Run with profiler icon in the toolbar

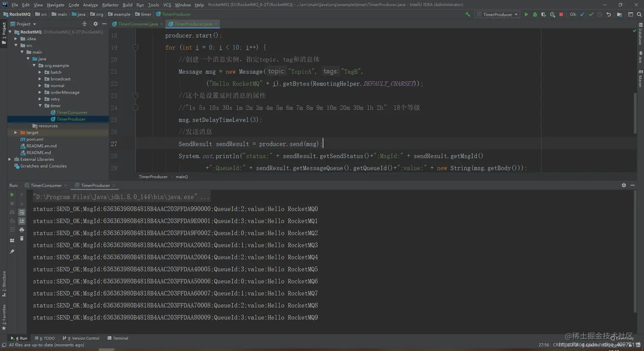point(552,14)
